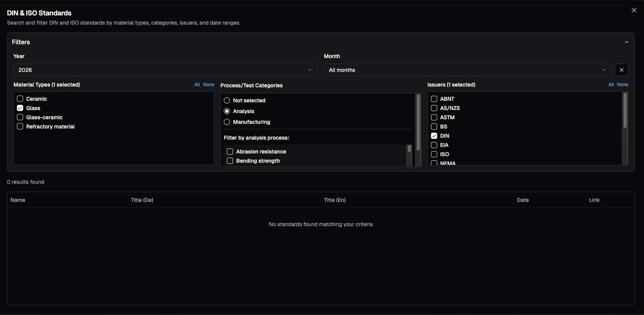Collapse the Filters panel chevron
Screen dimensions: 644x315
pos(626,42)
